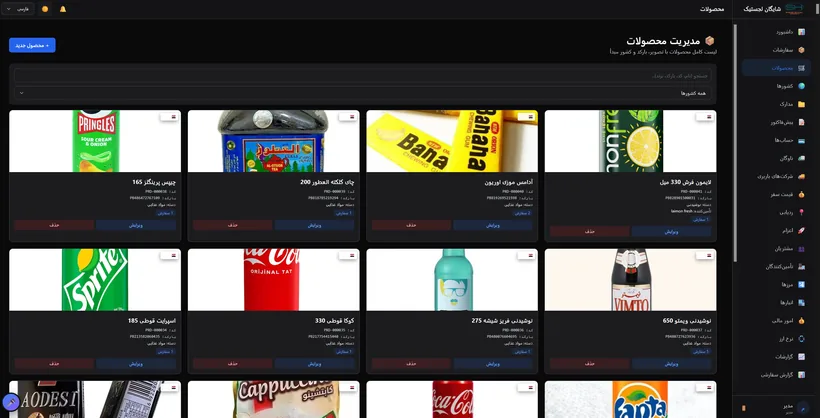
Task: Open the مدارک folder icon in sidebar
Action: click(x=801, y=104)
